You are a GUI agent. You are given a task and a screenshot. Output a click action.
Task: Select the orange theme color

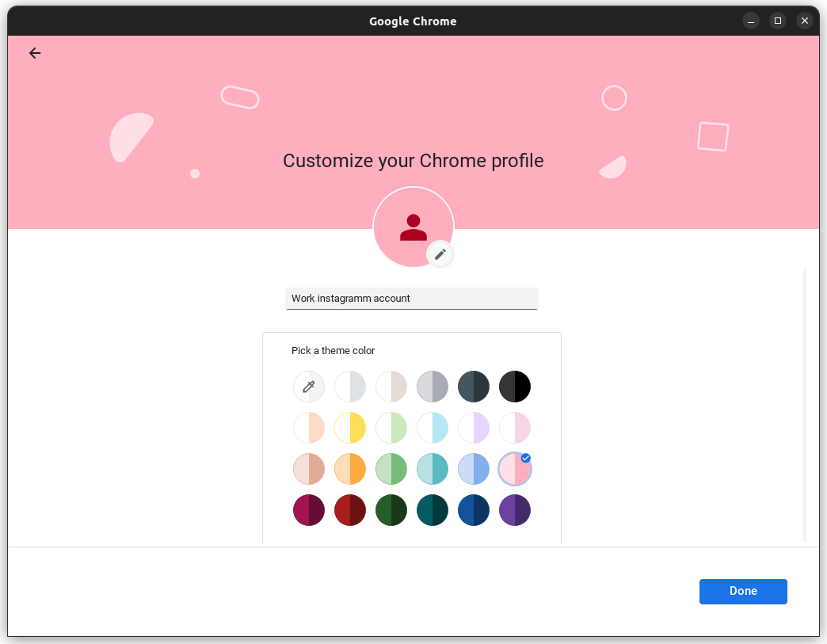click(x=350, y=469)
